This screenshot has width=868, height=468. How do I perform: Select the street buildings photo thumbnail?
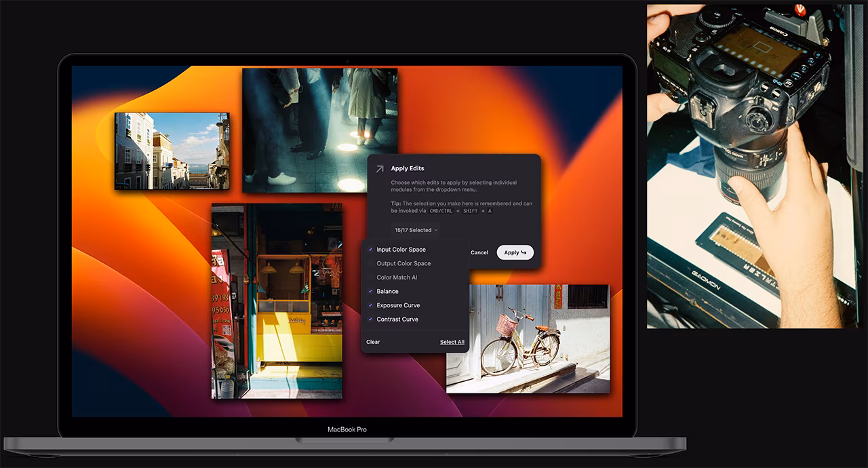tap(172, 151)
